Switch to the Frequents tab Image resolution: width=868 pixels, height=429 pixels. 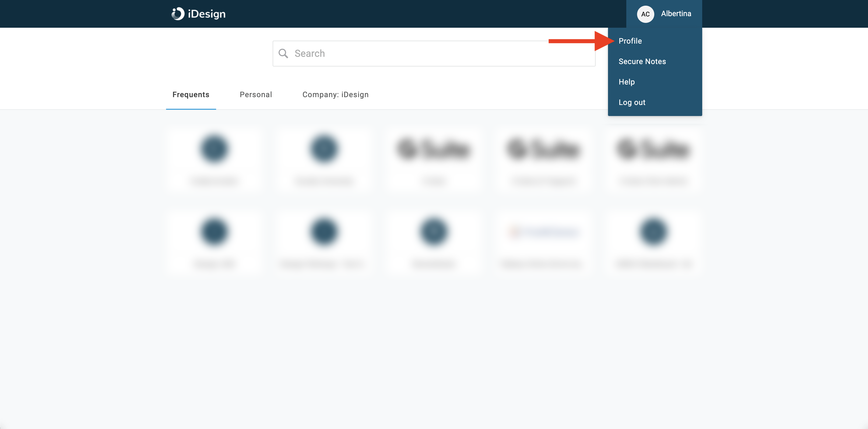[191, 95]
